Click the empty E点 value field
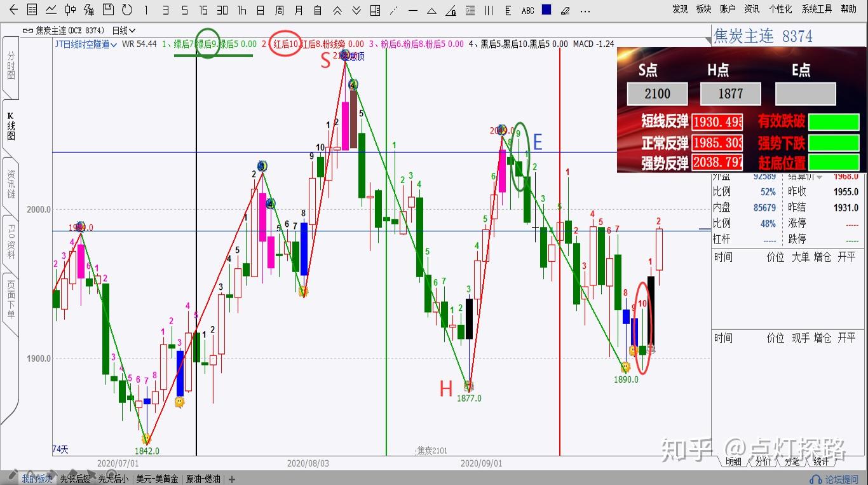Image resolution: width=868 pixels, height=485 pixels. click(x=805, y=94)
